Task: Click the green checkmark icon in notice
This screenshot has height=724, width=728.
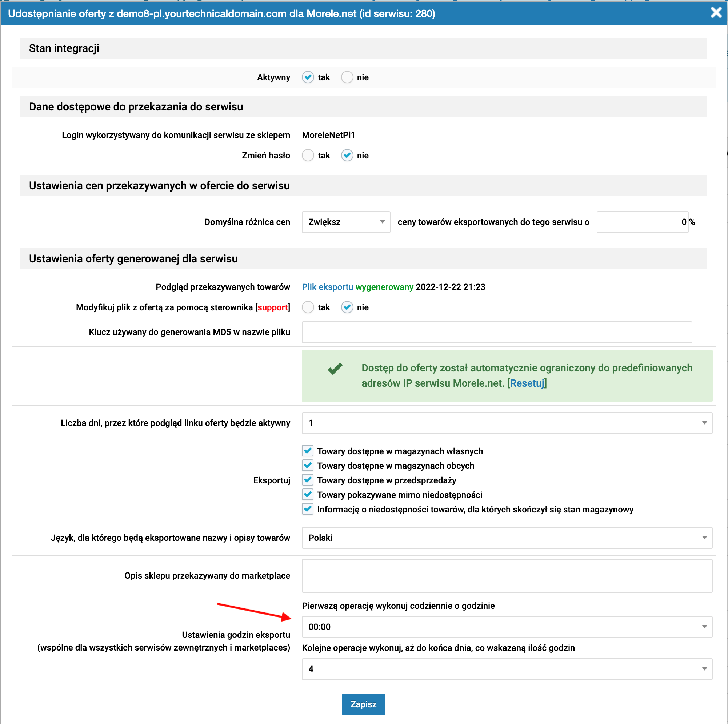Action: [x=335, y=369]
